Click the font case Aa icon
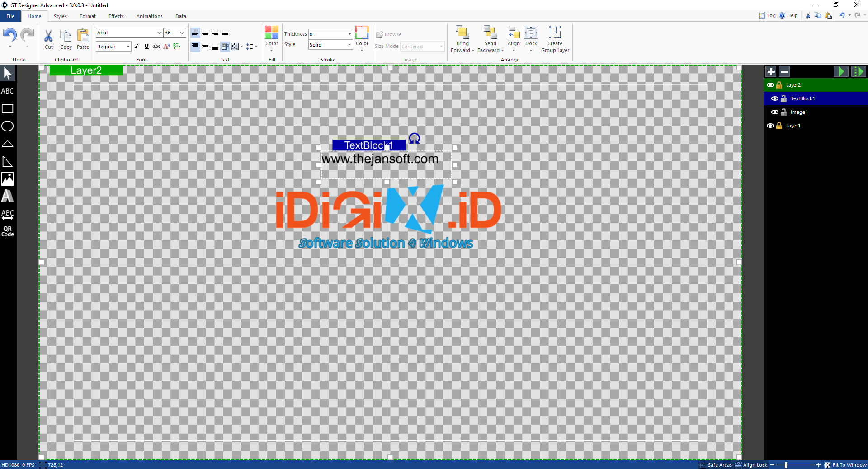This screenshot has width=868, height=469. (167, 46)
